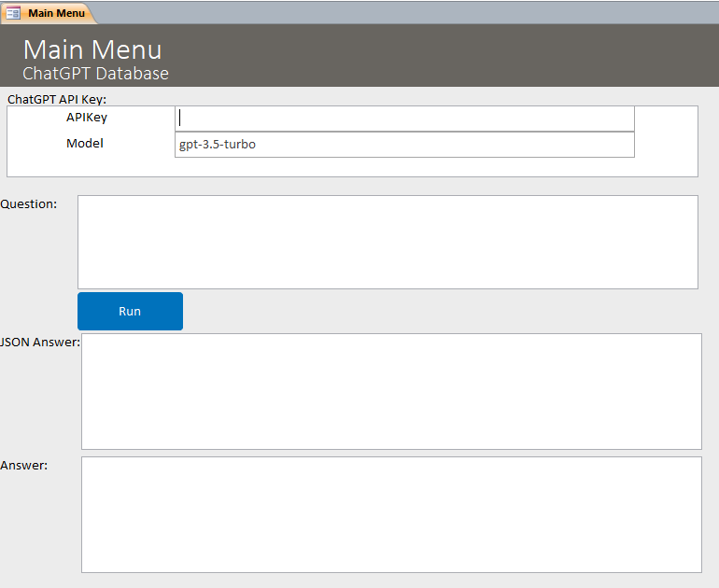719x588 pixels.
Task: Click the 'ChatGPT API Key:' label
Action: click(57, 100)
